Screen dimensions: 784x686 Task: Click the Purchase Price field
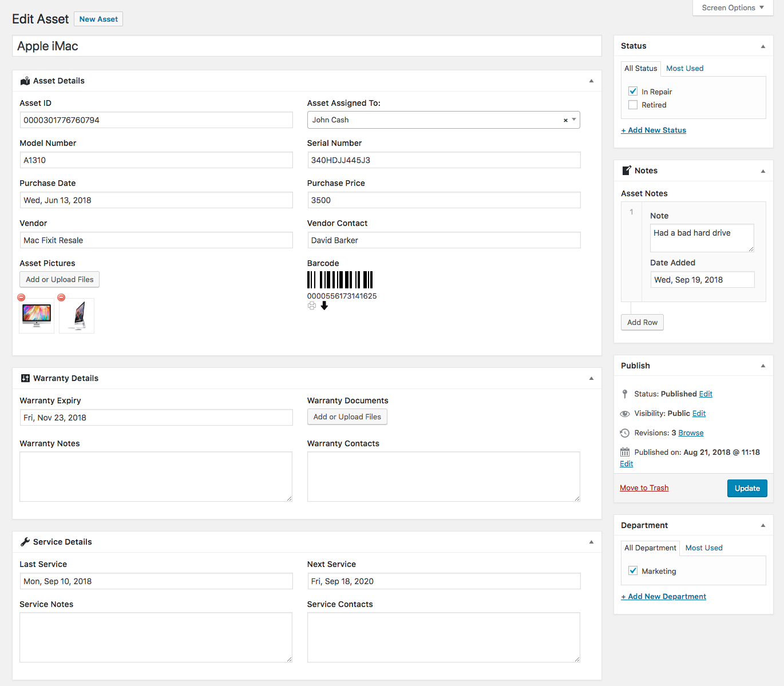444,200
